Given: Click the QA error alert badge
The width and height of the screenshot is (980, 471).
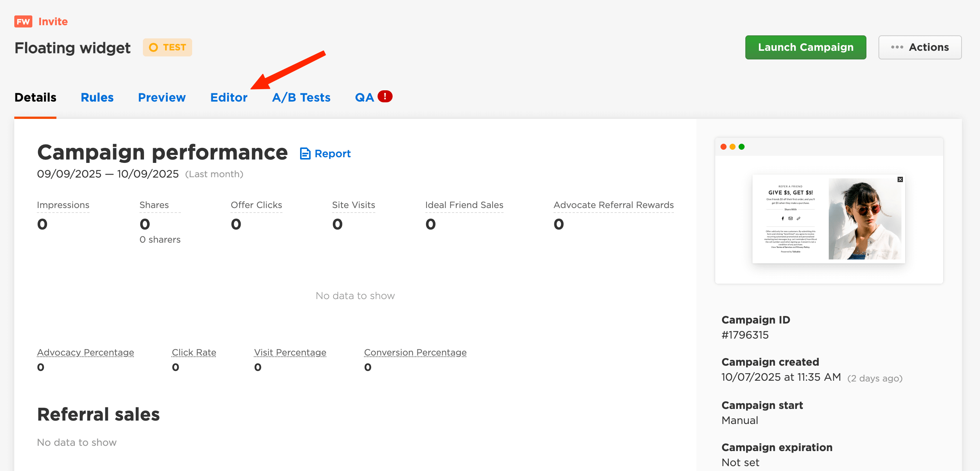Looking at the screenshot, I should click(385, 96).
